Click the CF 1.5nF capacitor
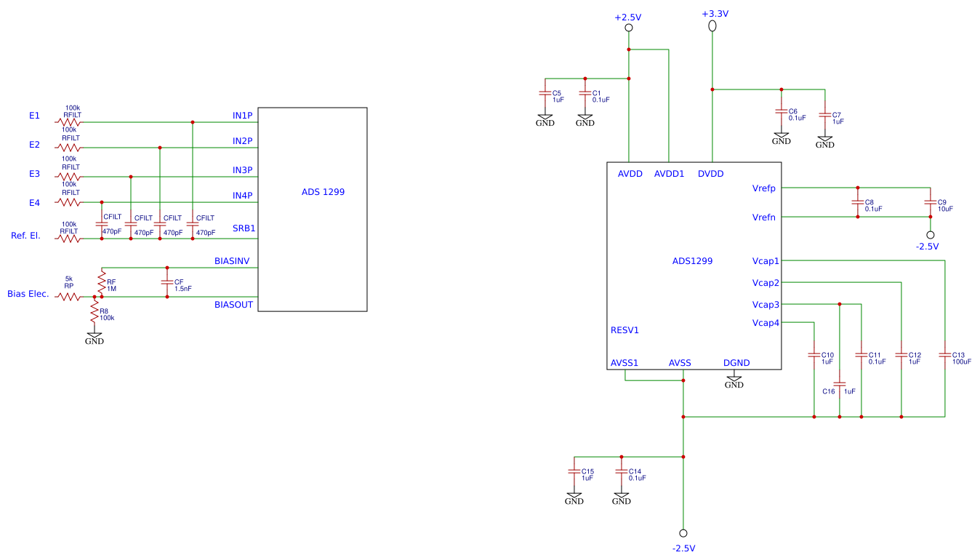 coord(167,282)
